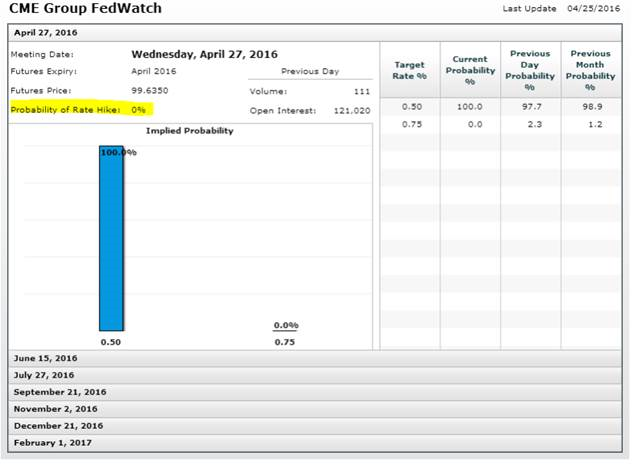The image size is (634, 464).
Task: Click the blue 100.0% probability bar
Action: tap(111, 240)
